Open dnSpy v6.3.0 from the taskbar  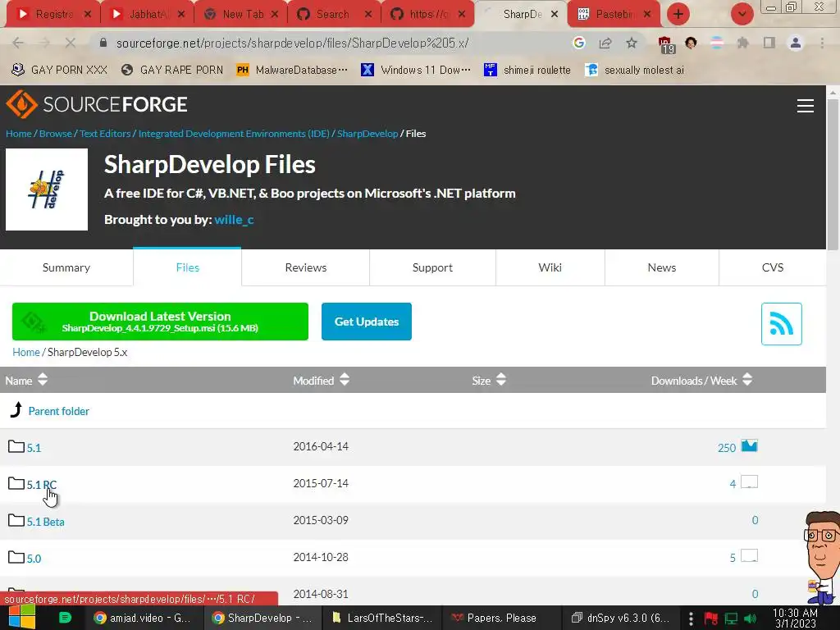click(x=620, y=618)
